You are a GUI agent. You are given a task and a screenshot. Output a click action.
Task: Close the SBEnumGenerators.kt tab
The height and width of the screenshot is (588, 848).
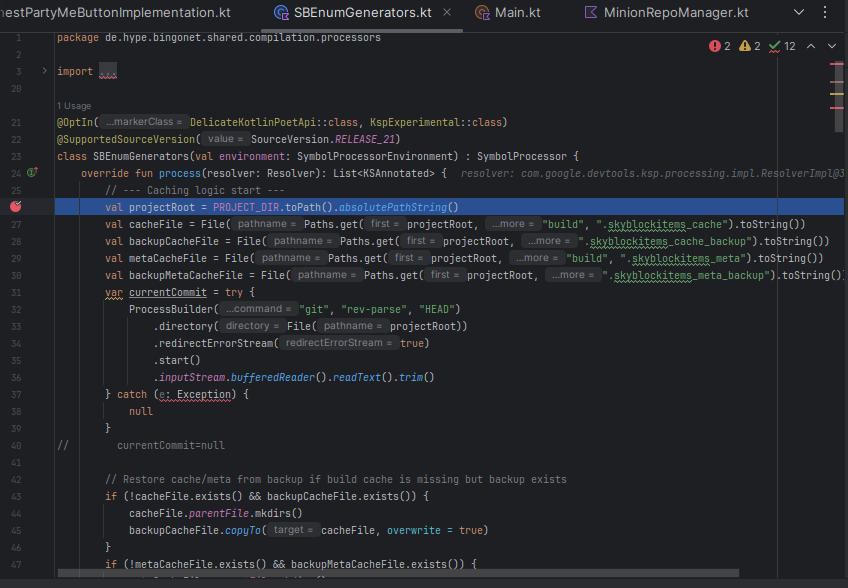pos(447,12)
